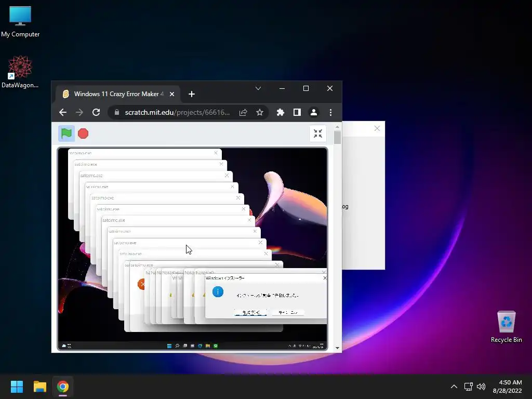The height and width of the screenshot is (399, 532).
Task: Open Chrome profile avatar
Action: coord(314,112)
